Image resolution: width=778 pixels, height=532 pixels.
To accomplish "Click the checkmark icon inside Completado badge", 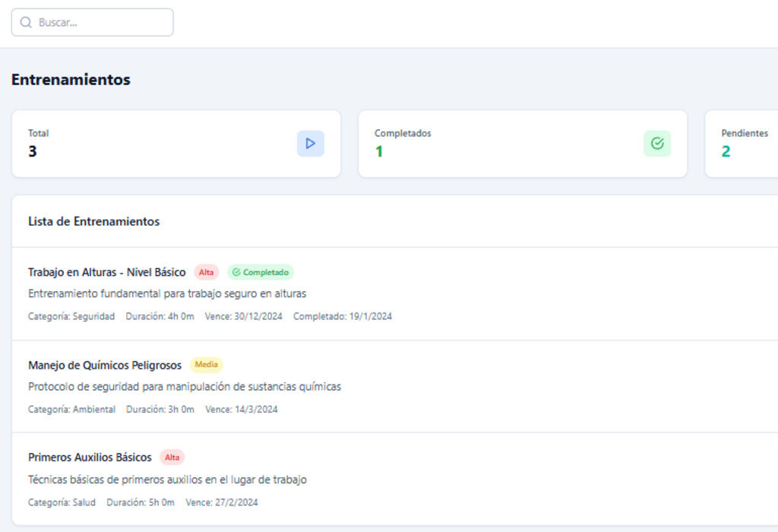I will tap(236, 272).
